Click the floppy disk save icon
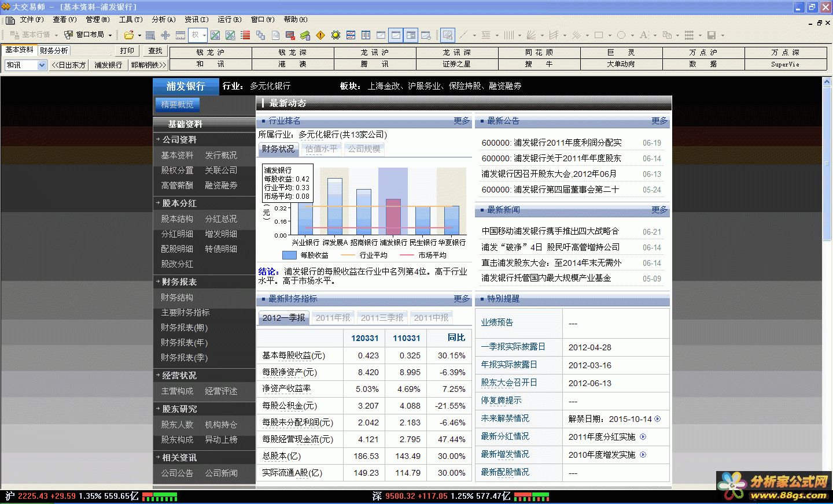This screenshot has height=504, width=833. (x=712, y=35)
